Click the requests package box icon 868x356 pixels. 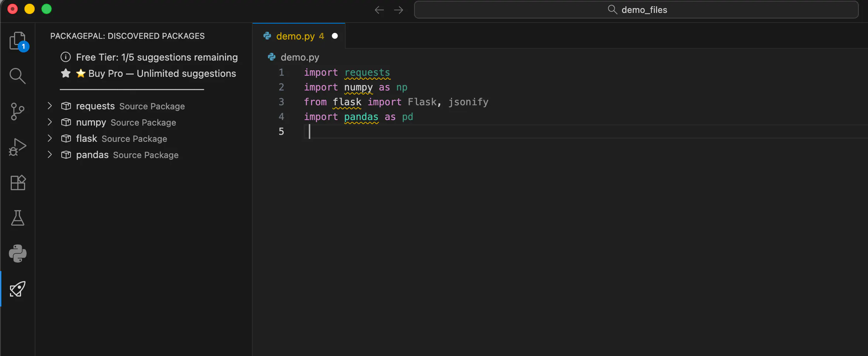pos(66,106)
